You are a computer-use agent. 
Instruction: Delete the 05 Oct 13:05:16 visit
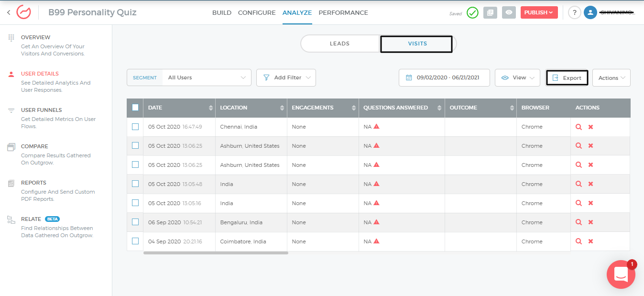[x=590, y=203]
